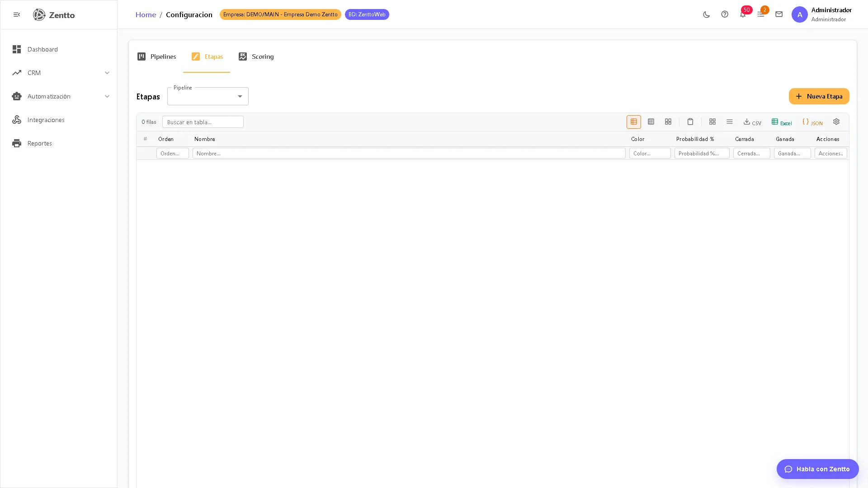Open the task list icon with badge 2
The image size is (868, 488).
coord(761,14)
